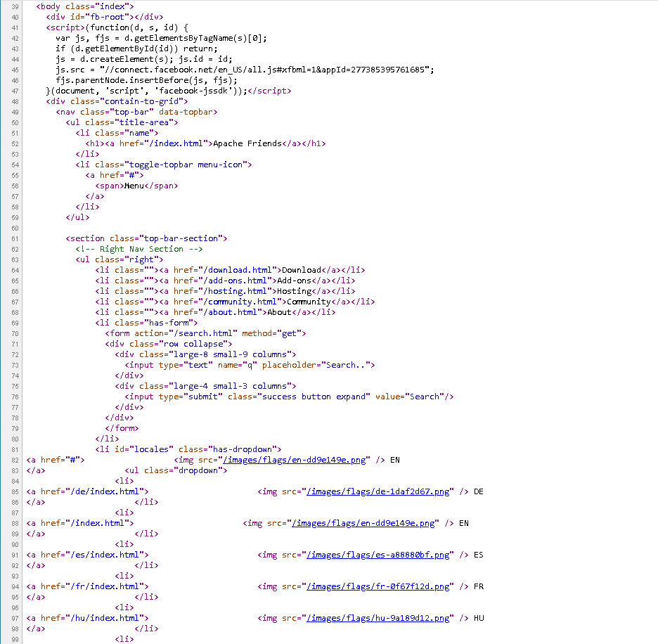Open the es-a88880bf.png flag image link
This screenshot has height=644, width=658.
pyautogui.click(x=378, y=555)
